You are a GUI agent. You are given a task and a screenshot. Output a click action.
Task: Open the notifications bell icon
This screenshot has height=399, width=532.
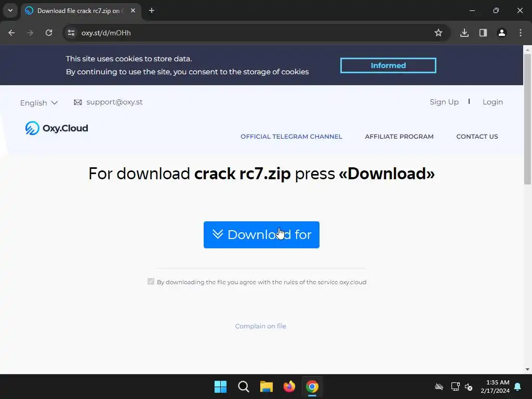click(518, 387)
